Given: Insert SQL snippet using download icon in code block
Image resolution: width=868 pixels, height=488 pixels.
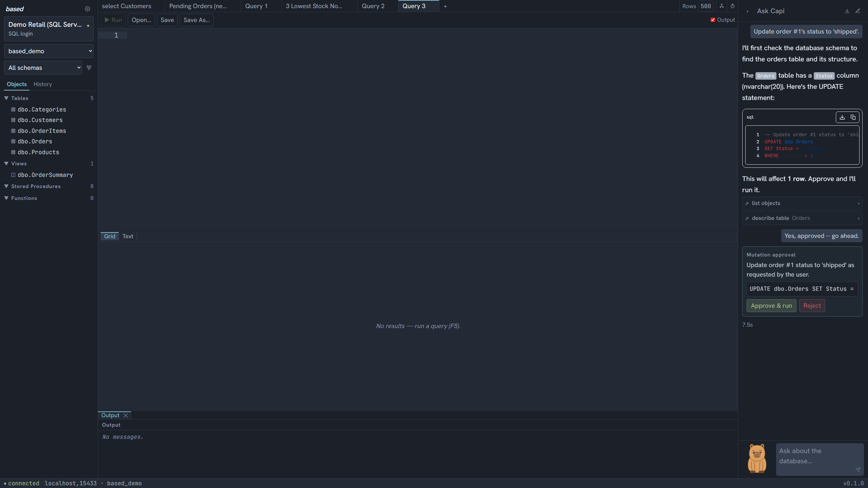Looking at the screenshot, I should pos(842,117).
